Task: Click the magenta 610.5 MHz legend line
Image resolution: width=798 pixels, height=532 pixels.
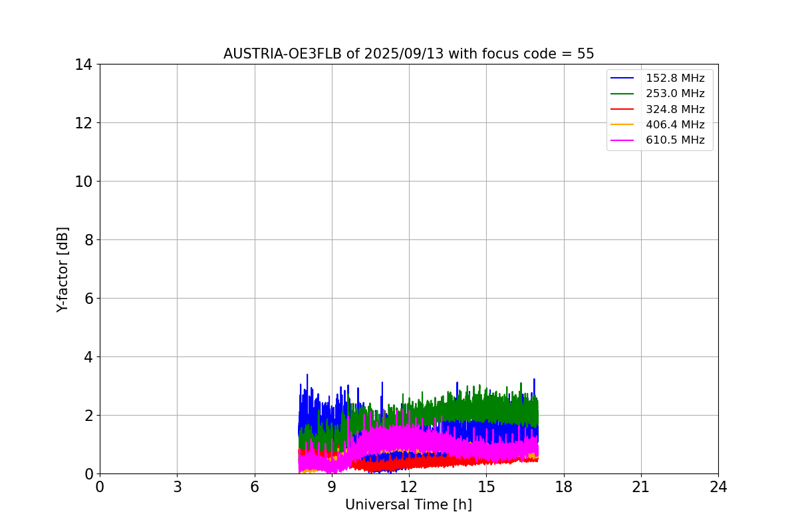Action: (622, 140)
